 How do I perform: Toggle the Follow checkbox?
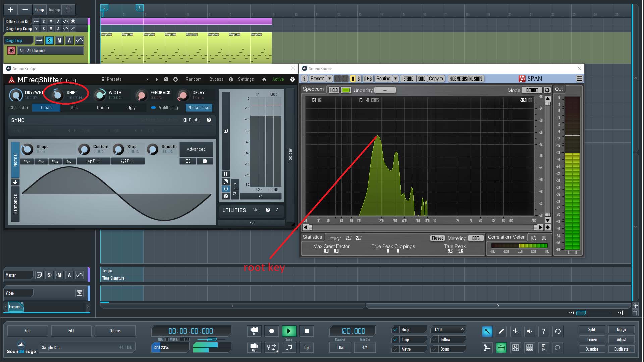pyautogui.click(x=435, y=339)
